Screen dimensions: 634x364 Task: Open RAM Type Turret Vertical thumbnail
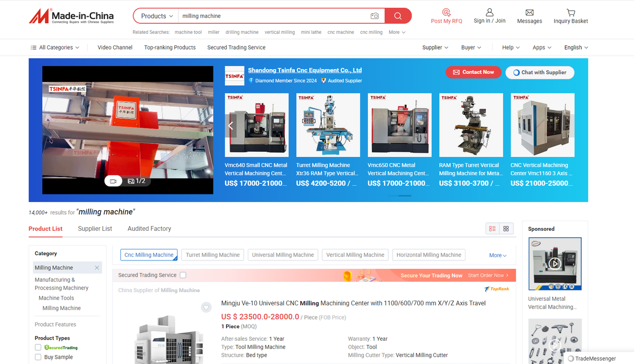click(471, 125)
